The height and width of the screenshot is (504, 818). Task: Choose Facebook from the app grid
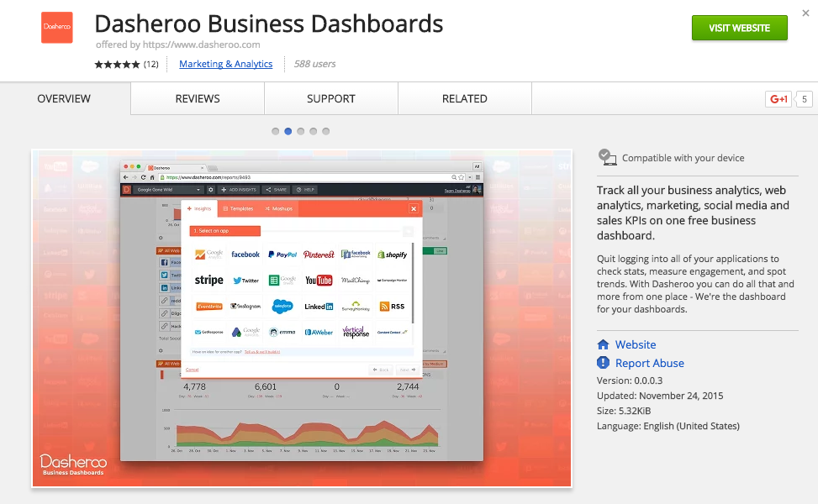tap(245, 254)
